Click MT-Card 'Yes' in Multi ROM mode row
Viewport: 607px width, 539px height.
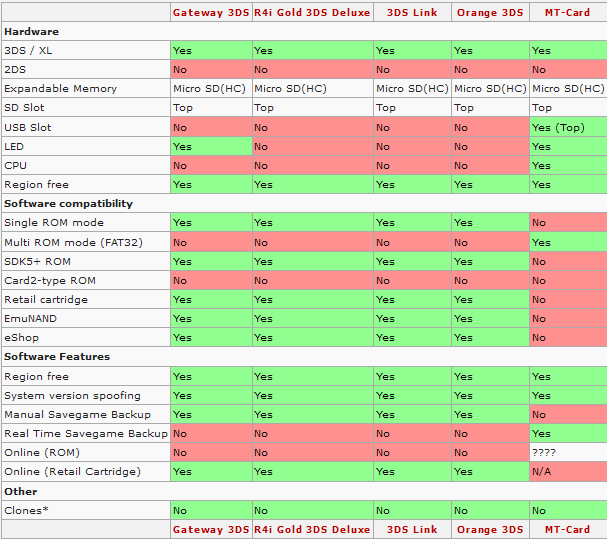568,242
